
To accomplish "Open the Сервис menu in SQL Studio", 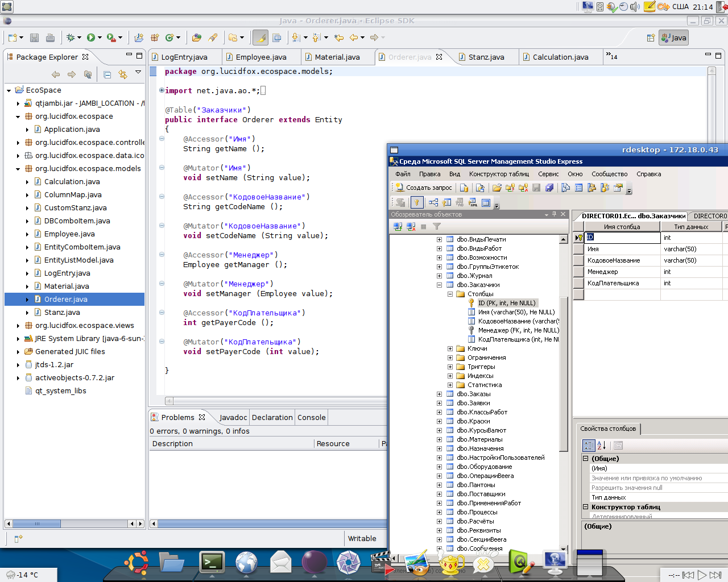I will pos(548,174).
